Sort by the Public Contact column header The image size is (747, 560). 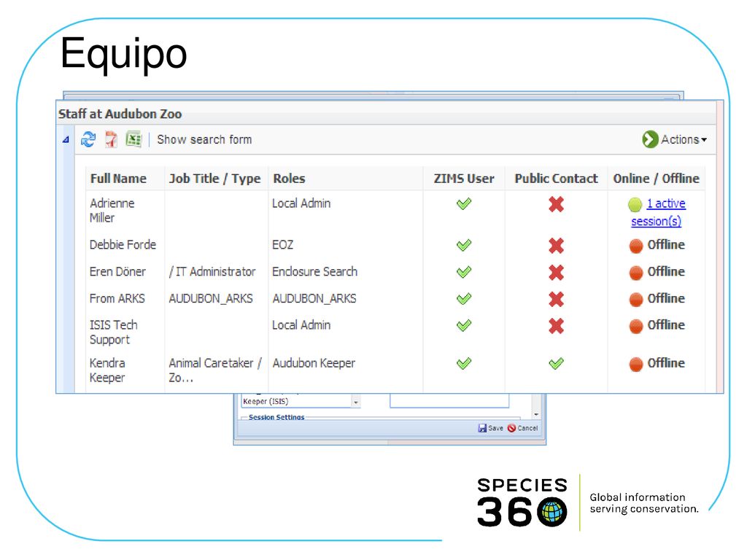pyautogui.click(x=556, y=179)
